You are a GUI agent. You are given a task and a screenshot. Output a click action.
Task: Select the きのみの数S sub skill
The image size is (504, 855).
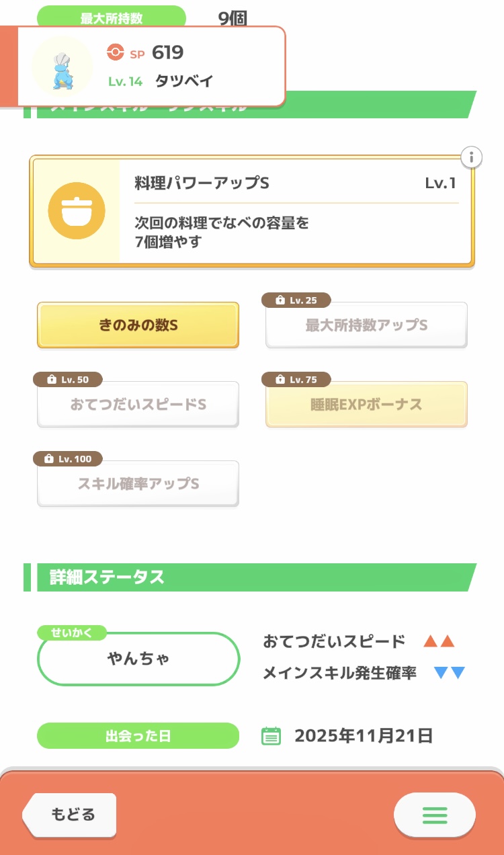pos(138,325)
